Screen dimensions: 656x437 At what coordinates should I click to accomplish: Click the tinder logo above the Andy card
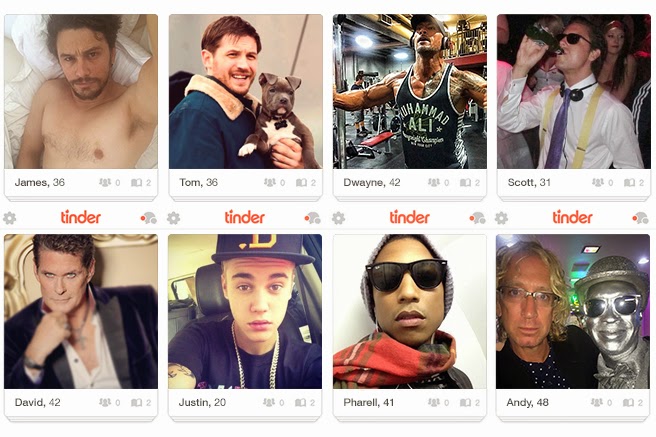[x=572, y=217]
